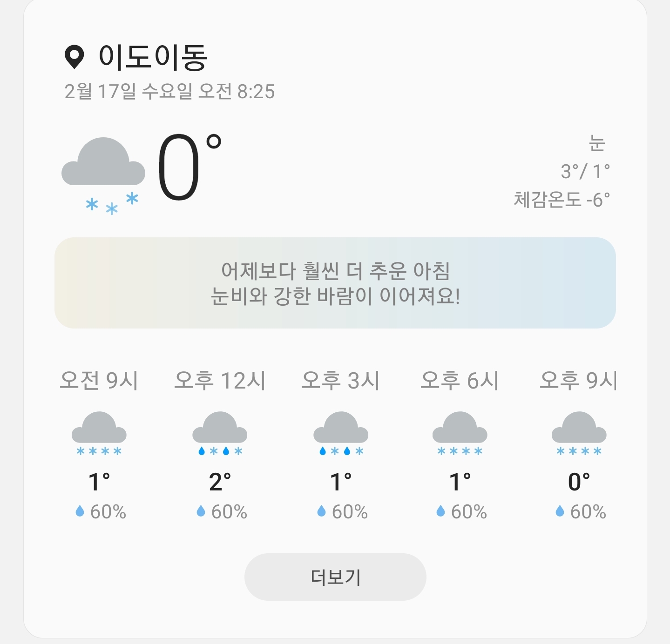Tap the 이도이동 location name
Viewport: 670px width, 644px height.
(153, 58)
